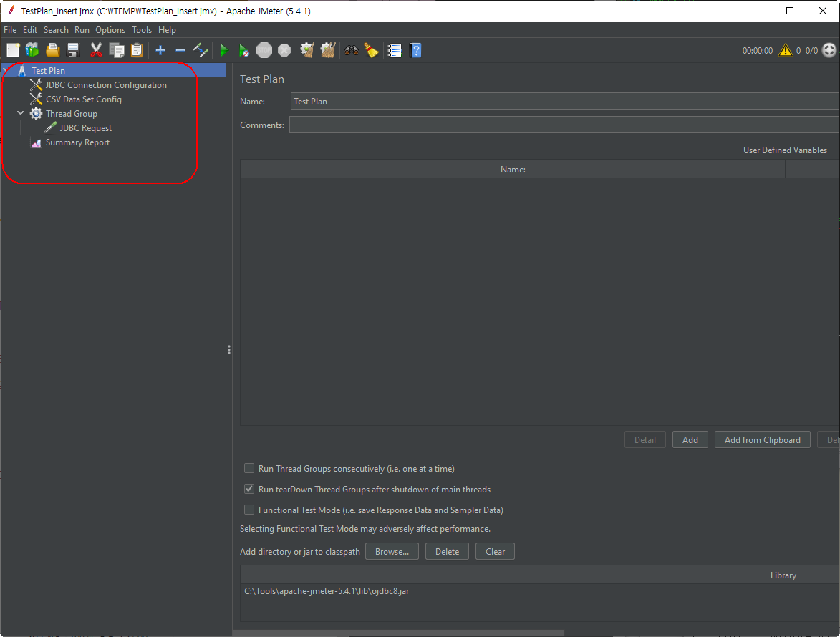The height and width of the screenshot is (637, 840).
Task: Open the Help question mark icon
Action: click(x=415, y=50)
